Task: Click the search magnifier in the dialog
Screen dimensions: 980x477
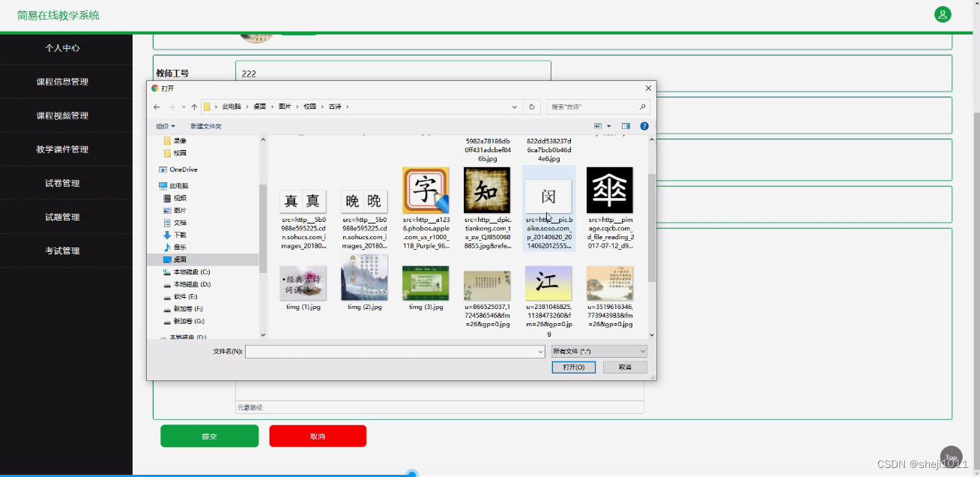Action: [x=642, y=106]
